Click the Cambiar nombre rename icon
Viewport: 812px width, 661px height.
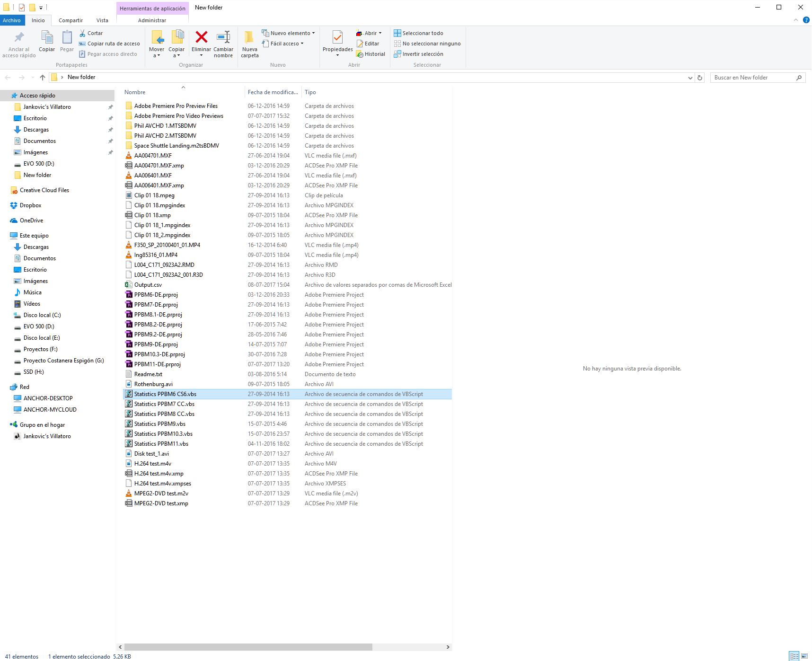pos(223,37)
